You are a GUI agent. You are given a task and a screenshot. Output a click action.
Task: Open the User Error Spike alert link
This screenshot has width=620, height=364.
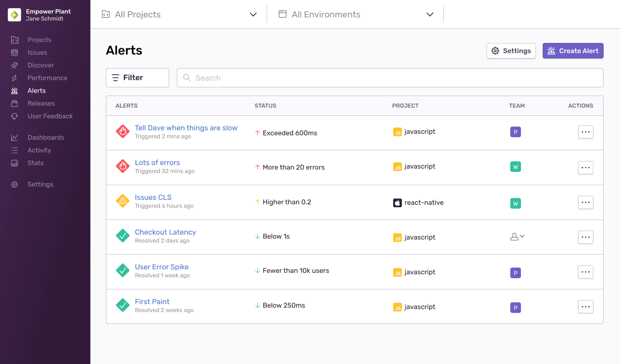click(161, 267)
